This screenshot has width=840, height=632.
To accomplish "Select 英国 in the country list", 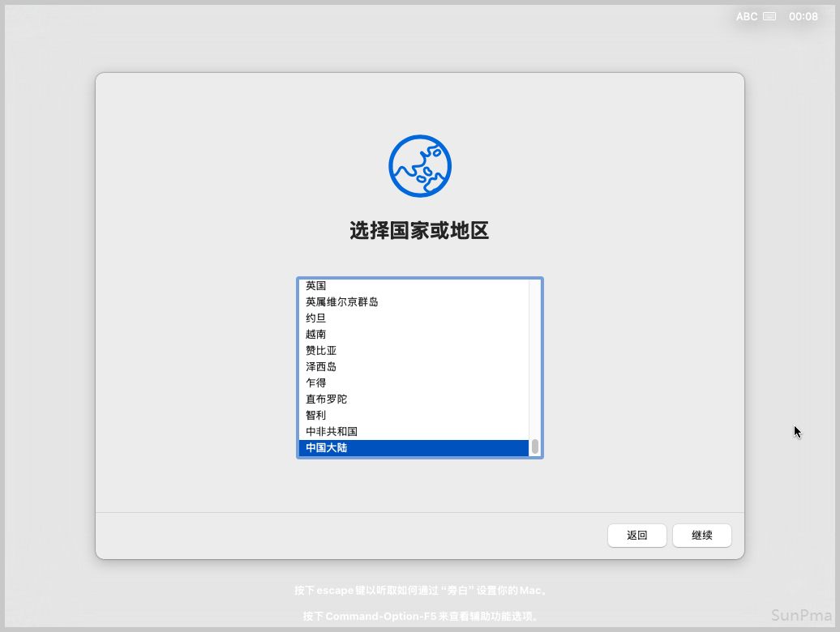I will coord(316,286).
